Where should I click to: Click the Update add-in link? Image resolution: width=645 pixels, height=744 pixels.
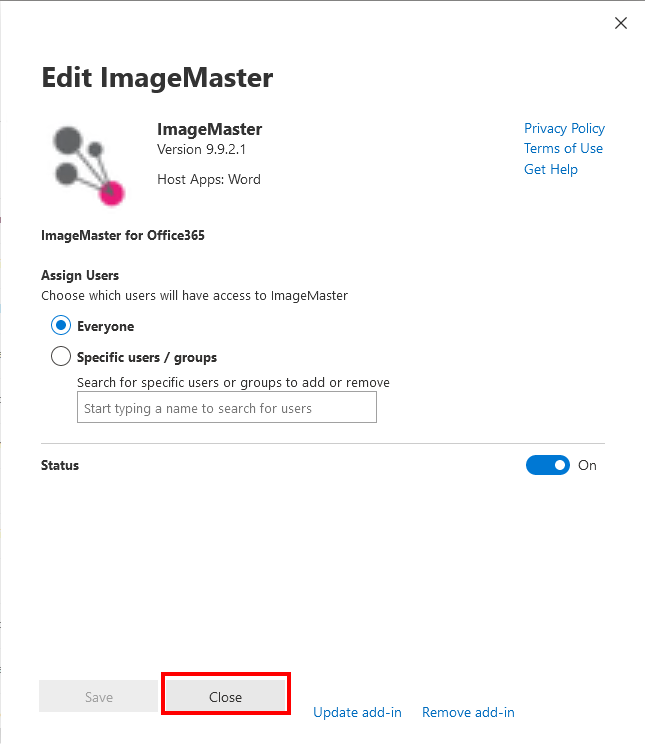pos(357,712)
